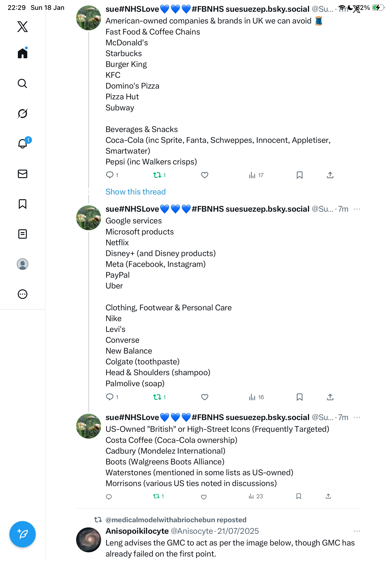Open more options on Google services post
392x561 pixels.
[357, 209]
